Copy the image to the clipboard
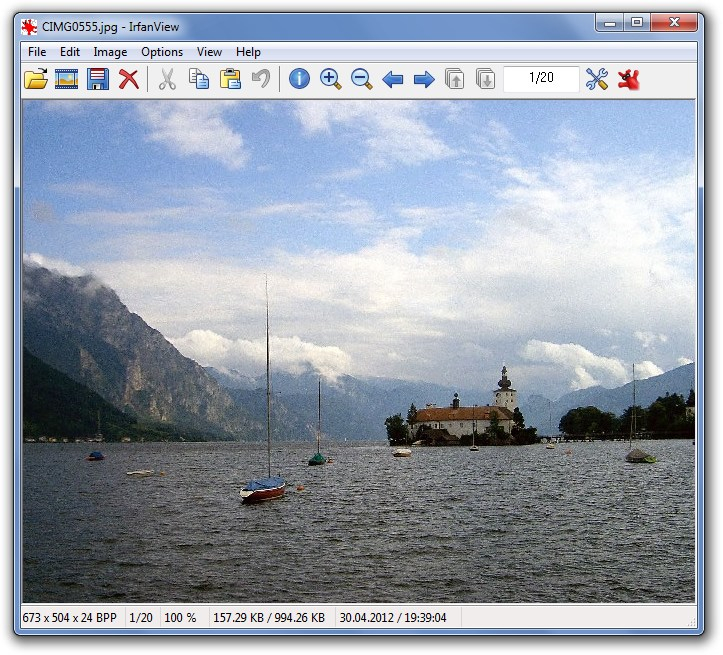 pos(199,79)
